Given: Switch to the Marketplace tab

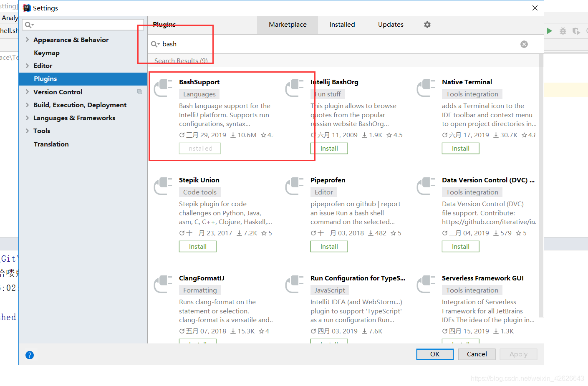Looking at the screenshot, I should click(288, 25).
